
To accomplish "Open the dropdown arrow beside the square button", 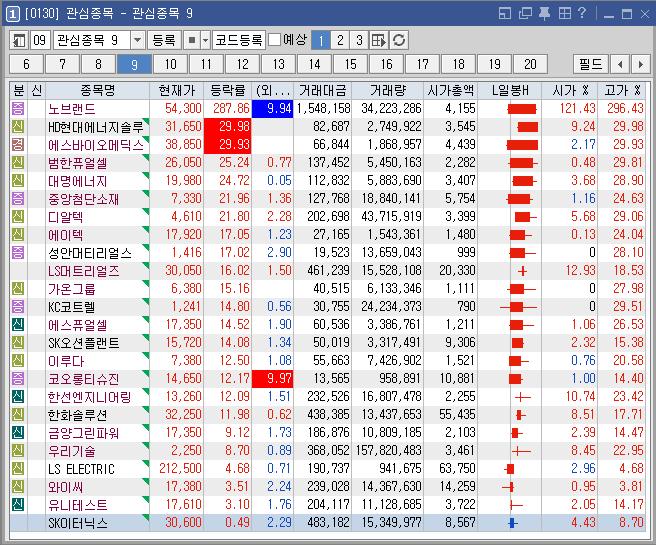I will tap(205, 41).
